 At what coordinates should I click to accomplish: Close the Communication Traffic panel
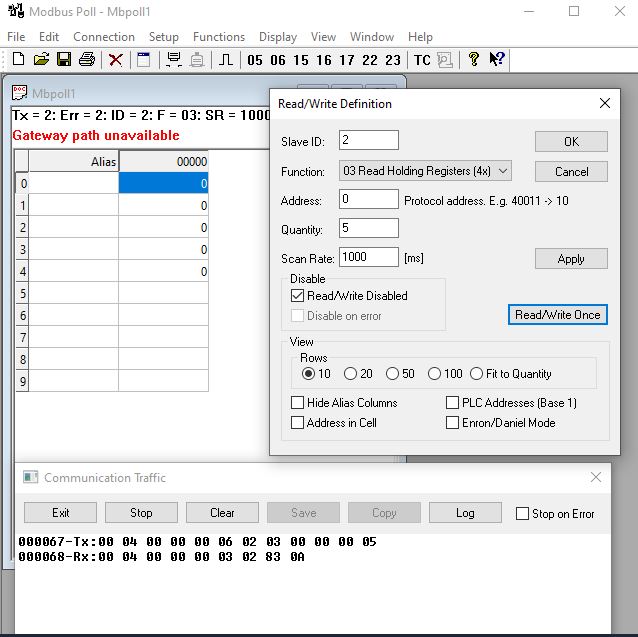coord(596,477)
